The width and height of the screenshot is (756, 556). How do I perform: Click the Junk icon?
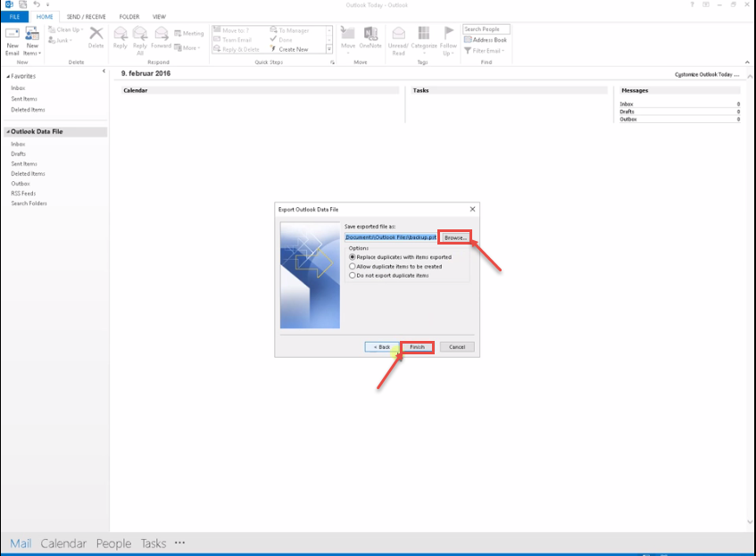coord(52,40)
